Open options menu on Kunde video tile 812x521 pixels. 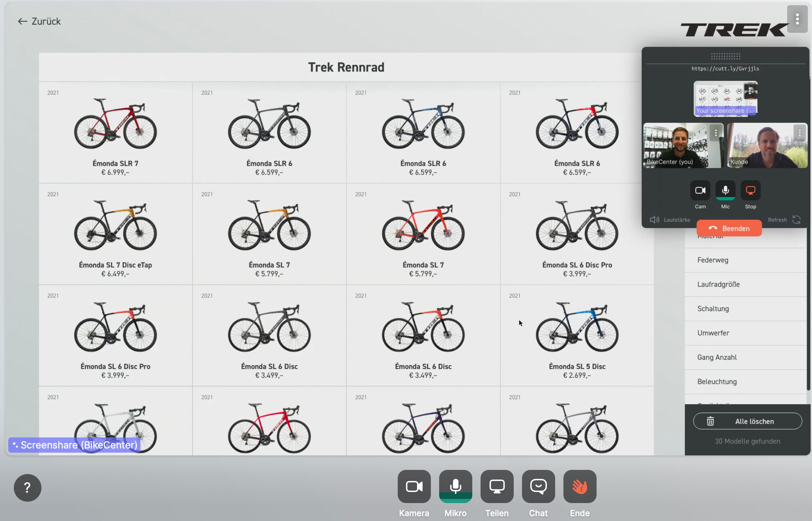point(800,133)
